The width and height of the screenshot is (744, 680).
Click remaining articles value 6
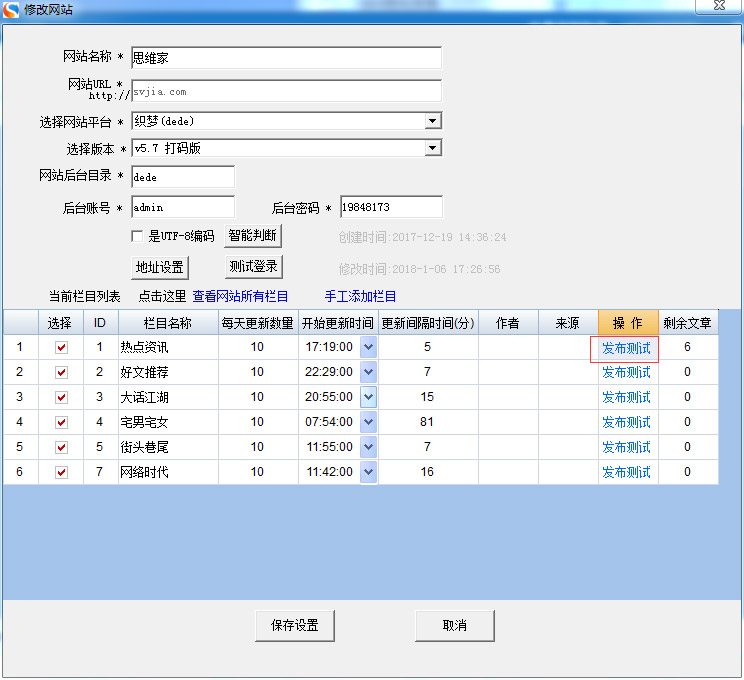687,347
